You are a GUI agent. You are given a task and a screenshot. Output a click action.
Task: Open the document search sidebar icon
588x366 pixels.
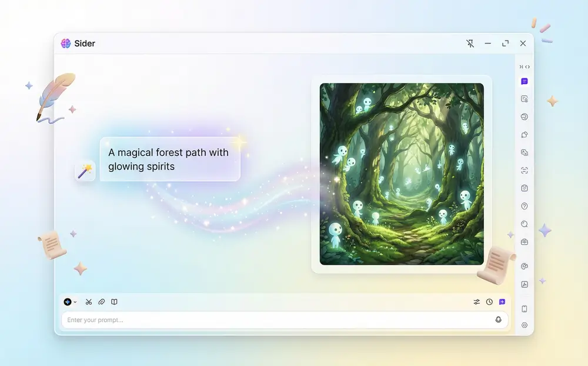click(524, 99)
